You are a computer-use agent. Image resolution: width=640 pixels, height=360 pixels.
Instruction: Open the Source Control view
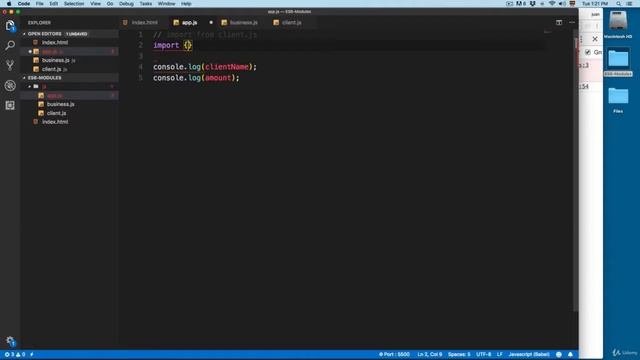pos(10,65)
